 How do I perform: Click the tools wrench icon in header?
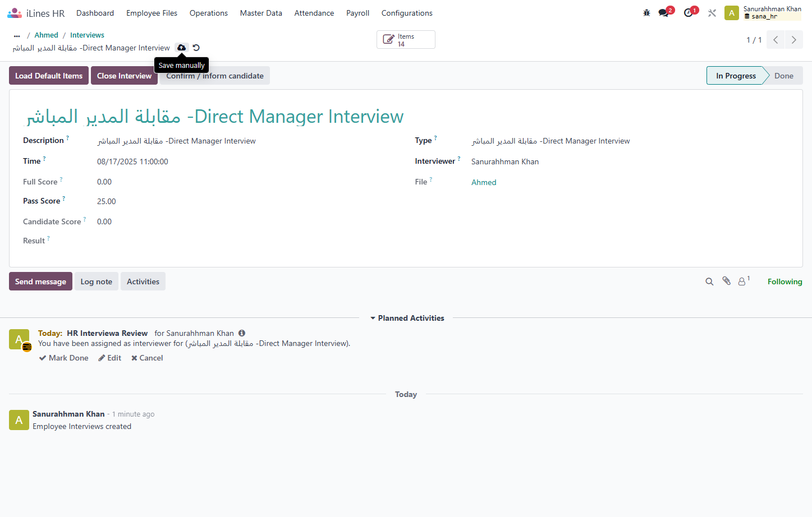[x=712, y=13]
